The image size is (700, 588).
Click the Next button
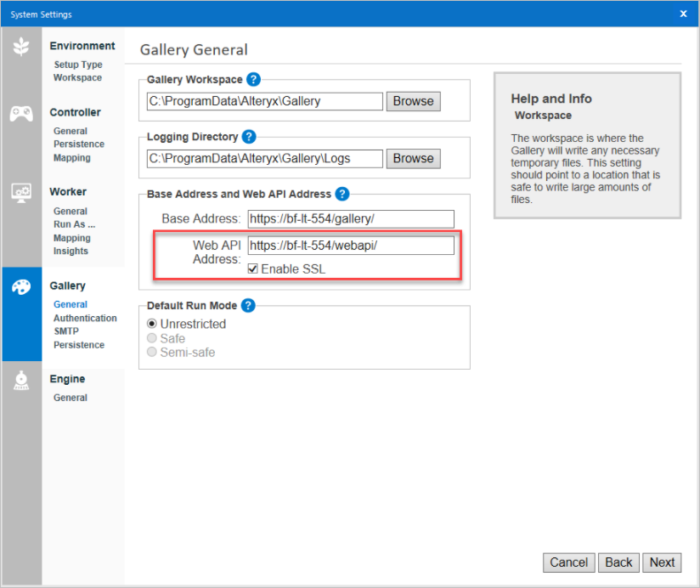click(x=662, y=563)
